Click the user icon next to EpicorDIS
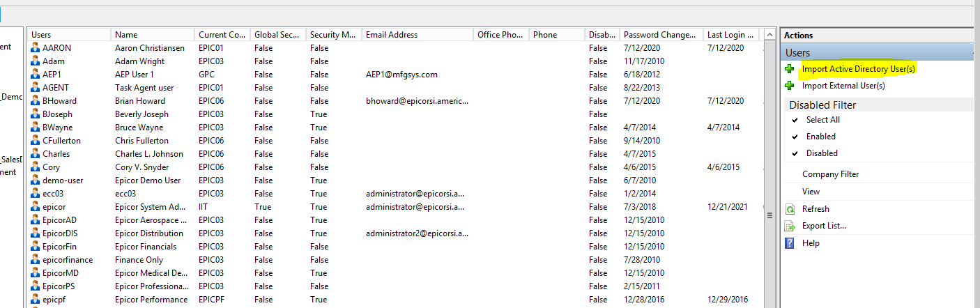 pyautogui.click(x=35, y=233)
